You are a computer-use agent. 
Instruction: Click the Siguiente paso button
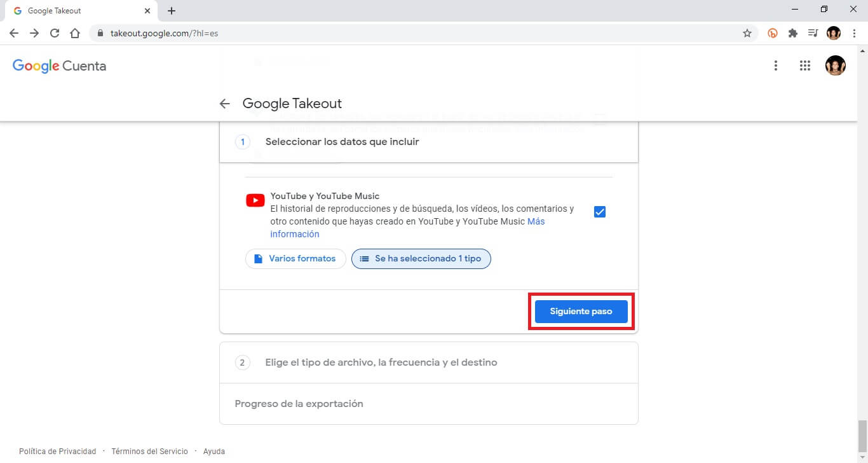581,312
